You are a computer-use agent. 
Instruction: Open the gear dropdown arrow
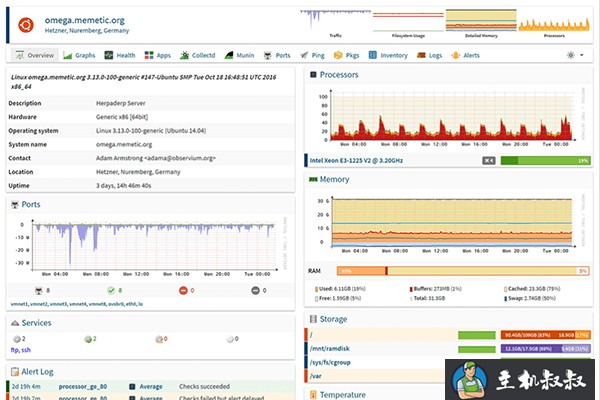[x=582, y=55]
